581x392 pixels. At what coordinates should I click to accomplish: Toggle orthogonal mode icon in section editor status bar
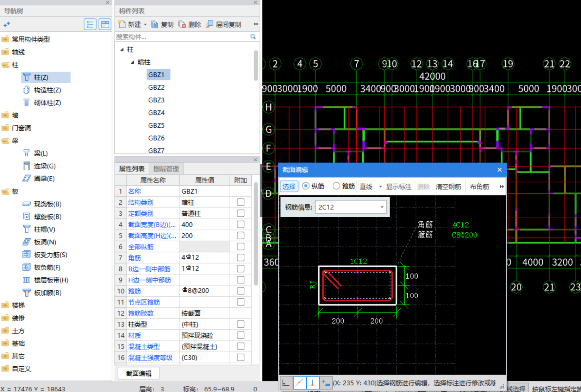click(286, 383)
